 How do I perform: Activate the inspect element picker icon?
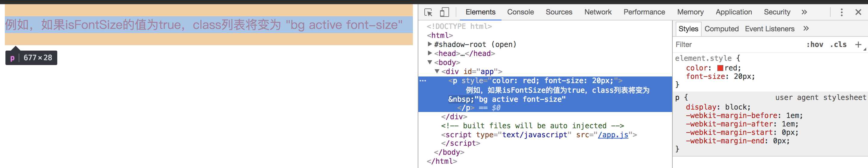coord(428,12)
